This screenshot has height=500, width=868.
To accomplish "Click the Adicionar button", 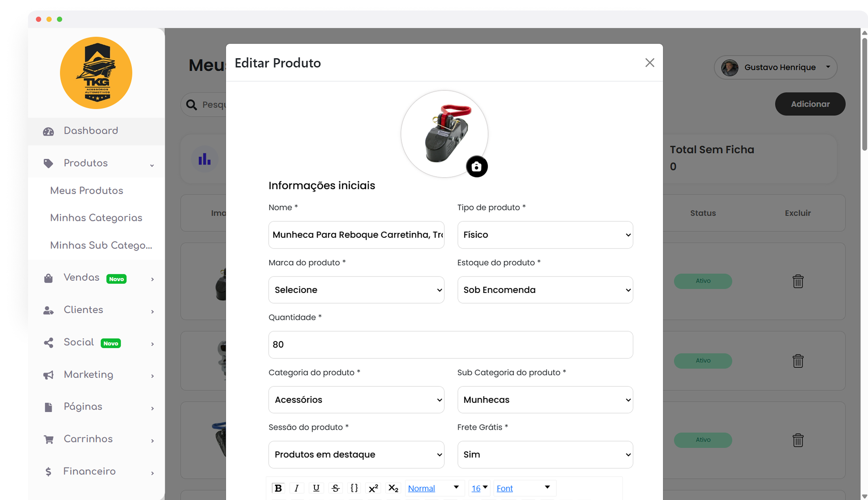I will [810, 104].
